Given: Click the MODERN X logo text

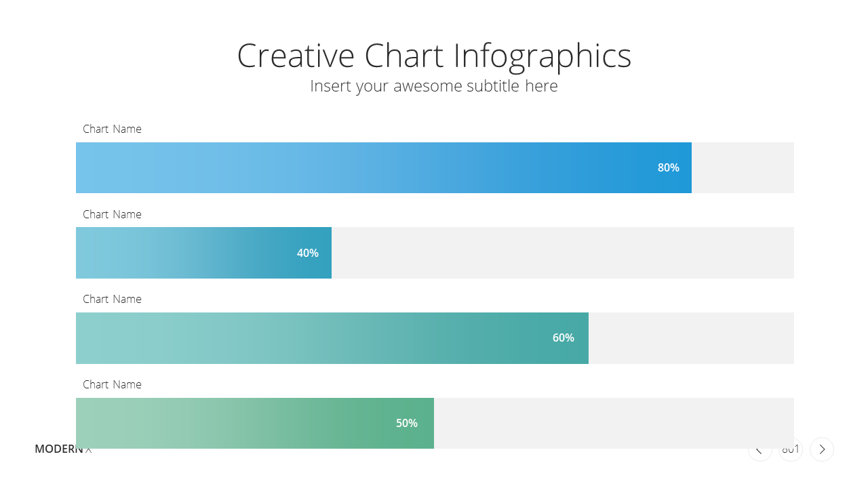Looking at the screenshot, I should coord(63,449).
